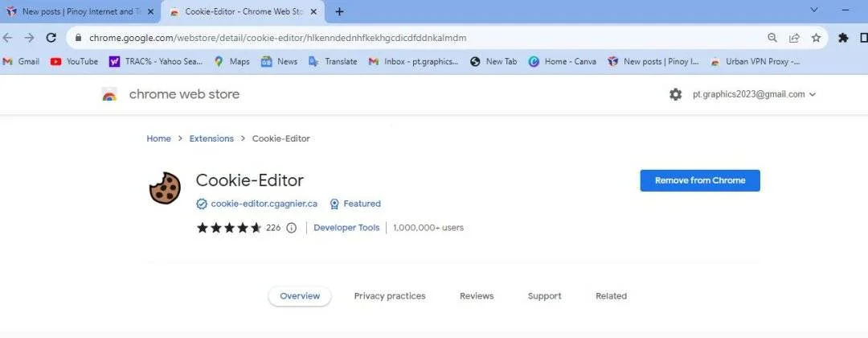The image size is (868, 338).
Task: Open the Inbox pt.graphics bookmark
Action: pyautogui.click(x=414, y=61)
